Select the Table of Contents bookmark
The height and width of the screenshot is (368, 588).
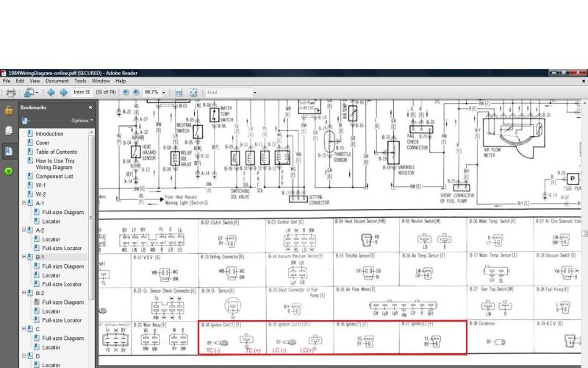pyautogui.click(x=57, y=152)
